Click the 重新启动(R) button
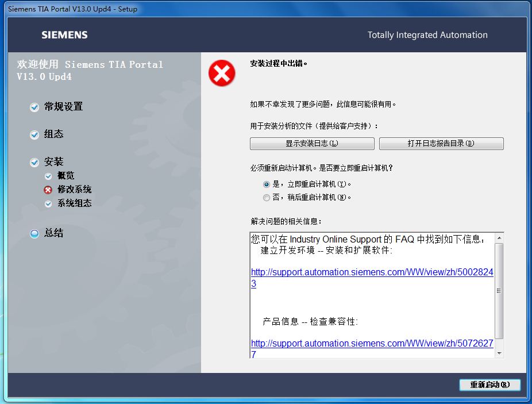 pyautogui.click(x=489, y=384)
